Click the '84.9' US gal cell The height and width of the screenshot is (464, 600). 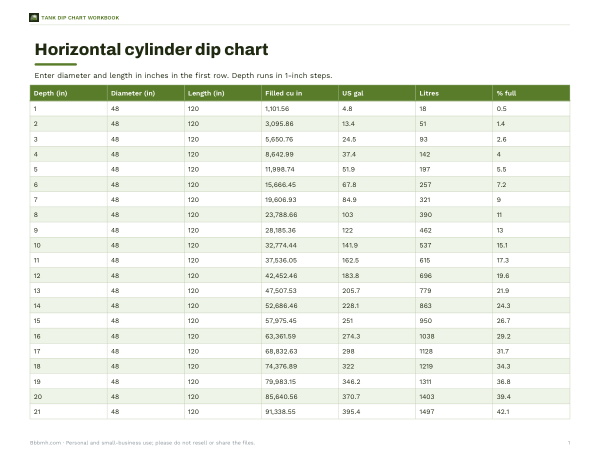[377, 200]
